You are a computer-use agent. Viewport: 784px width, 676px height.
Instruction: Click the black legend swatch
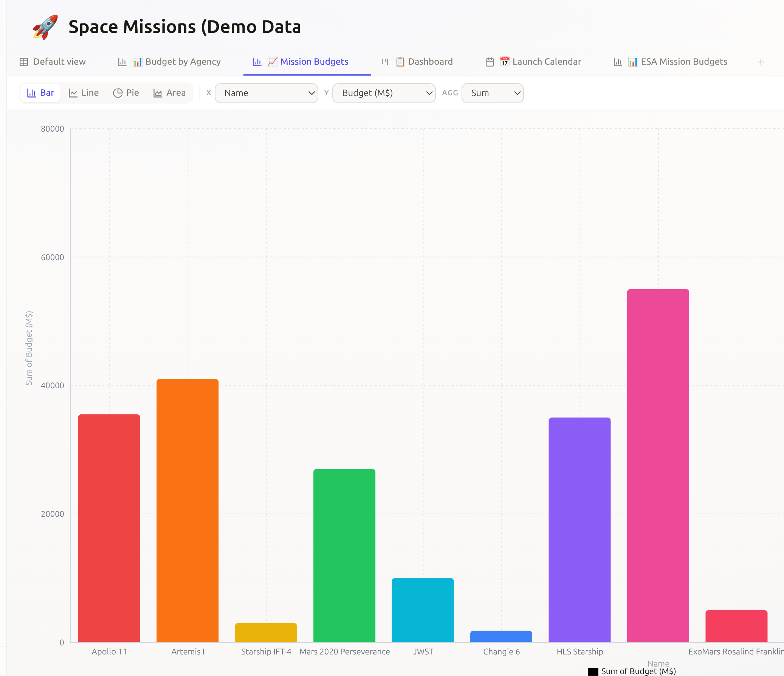(593, 671)
